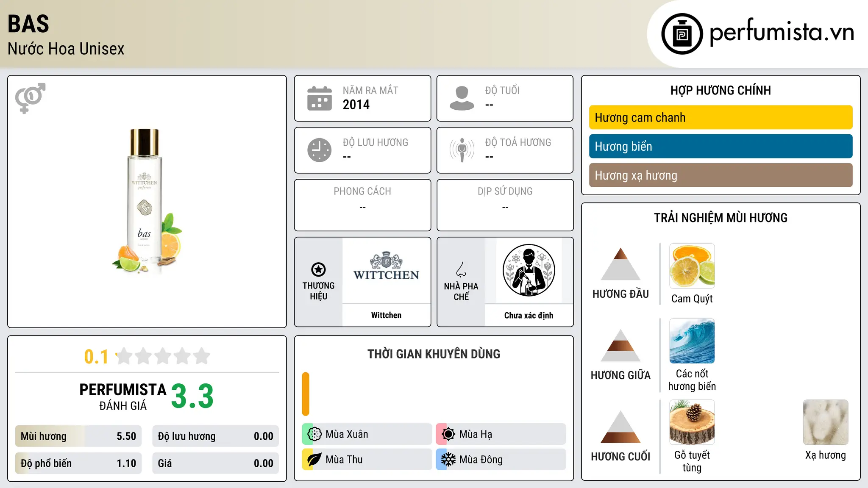Select the ocean wave note image

[692, 341]
